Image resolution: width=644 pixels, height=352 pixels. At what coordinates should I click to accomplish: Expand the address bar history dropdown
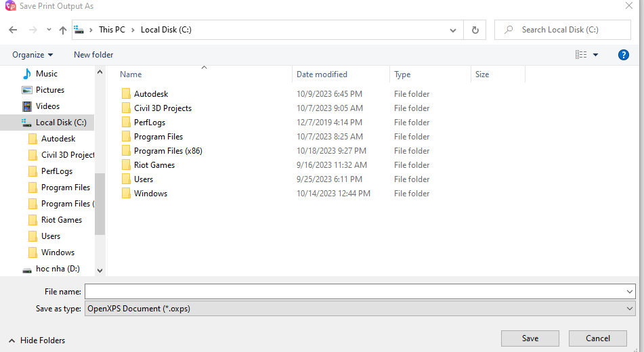click(x=454, y=30)
